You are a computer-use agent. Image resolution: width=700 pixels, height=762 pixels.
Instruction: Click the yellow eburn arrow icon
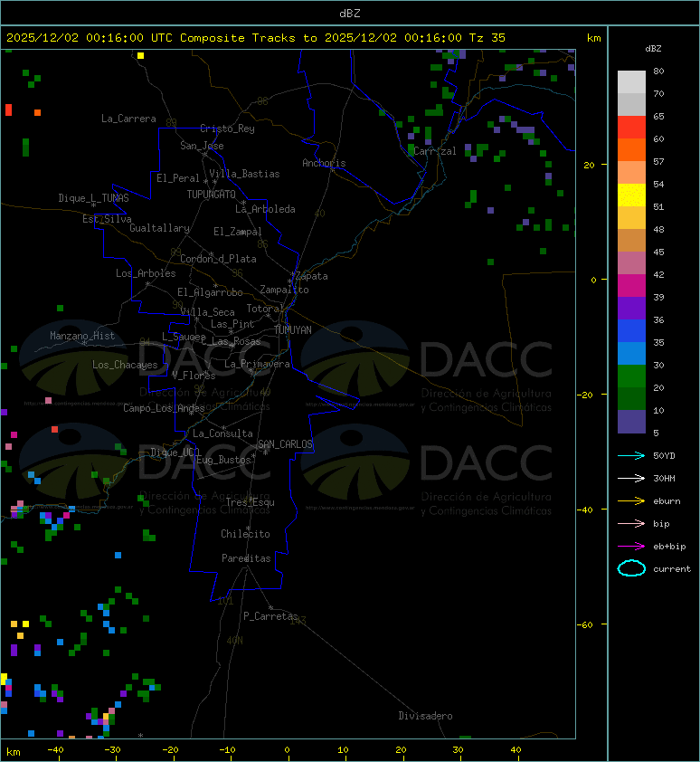(631, 501)
